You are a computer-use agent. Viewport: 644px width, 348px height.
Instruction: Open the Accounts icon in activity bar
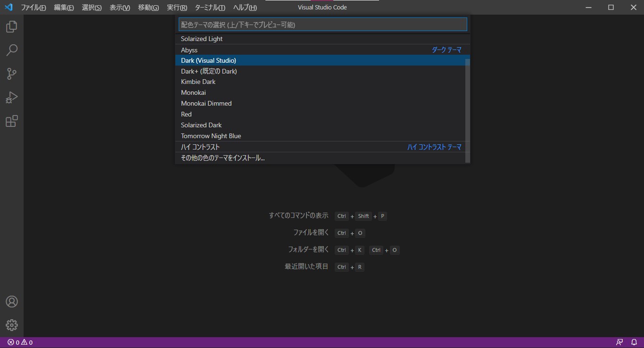tap(12, 302)
